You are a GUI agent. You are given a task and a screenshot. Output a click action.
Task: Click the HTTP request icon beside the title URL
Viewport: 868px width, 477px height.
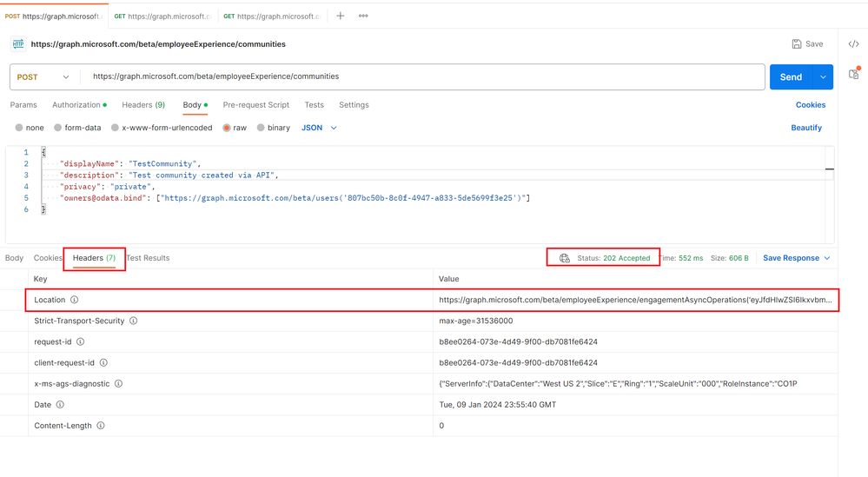[x=18, y=44]
